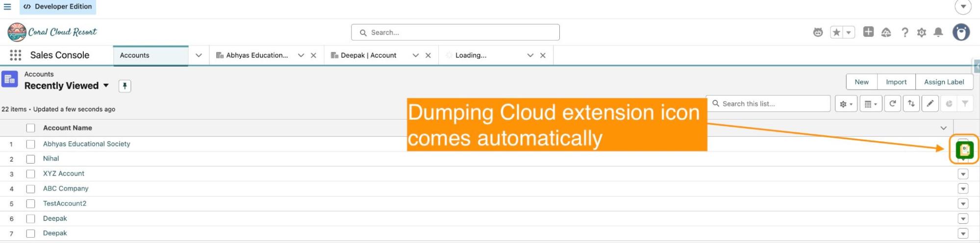
Task: Open the TestAccount2 account link
Action: (x=65, y=204)
